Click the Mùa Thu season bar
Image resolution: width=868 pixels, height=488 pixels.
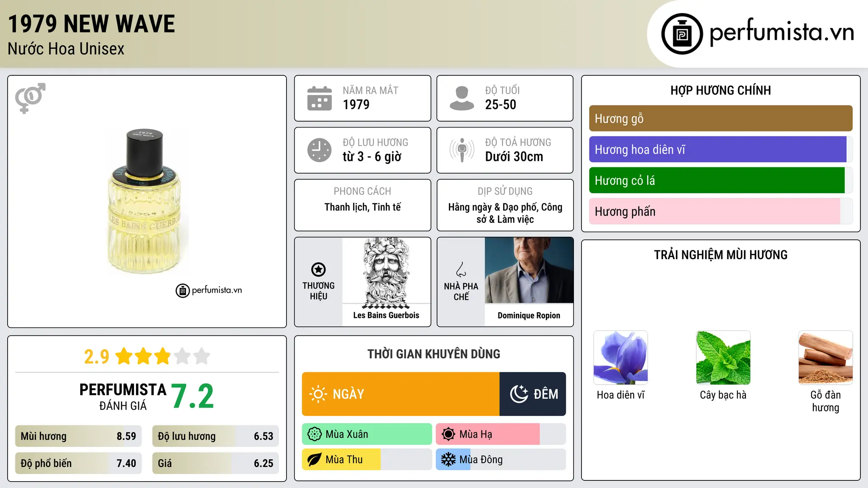pos(367,460)
